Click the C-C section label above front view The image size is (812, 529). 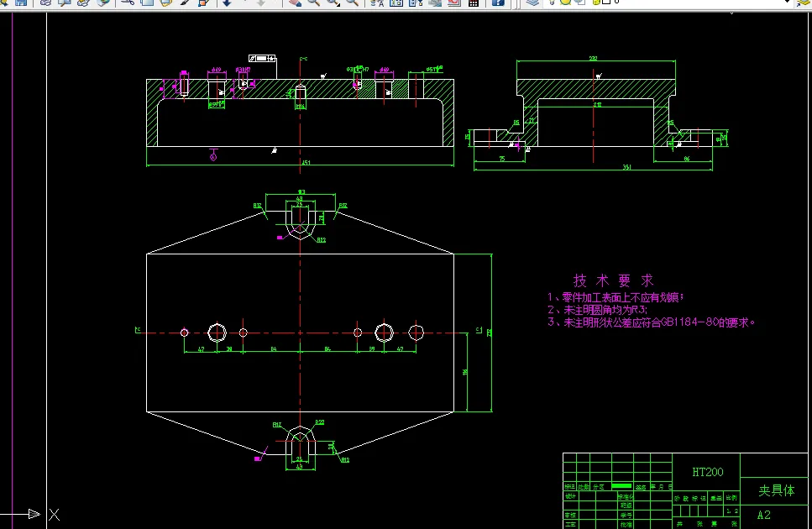point(303,59)
